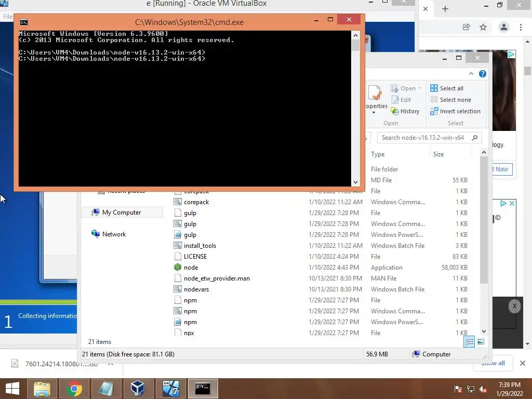The image size is (532, 399).
Task: Open Explorer help question mark
Action: click(483, 74)
